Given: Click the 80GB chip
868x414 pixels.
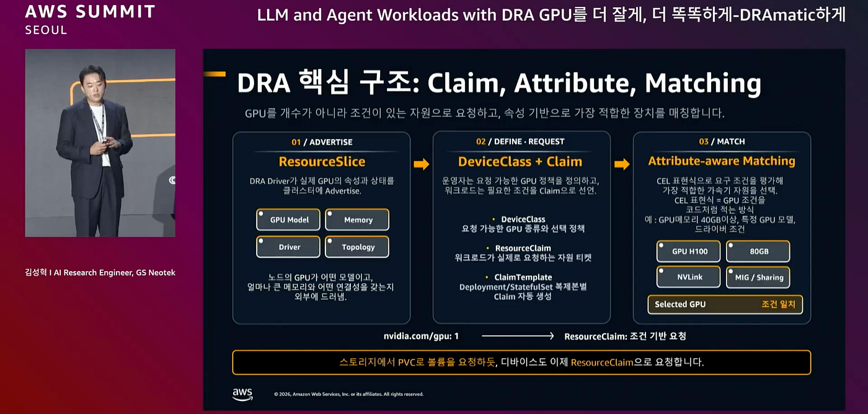Looking at the screenshot, I should coord(758,251).
